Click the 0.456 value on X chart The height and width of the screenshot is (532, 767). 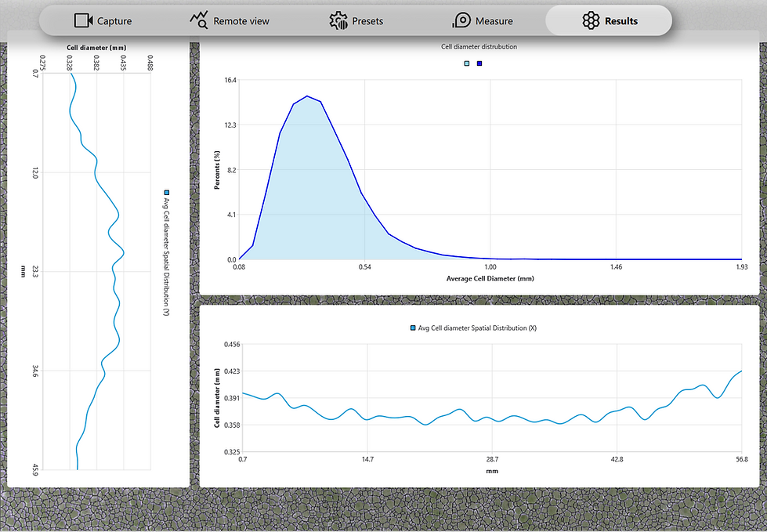pos(232,344)
